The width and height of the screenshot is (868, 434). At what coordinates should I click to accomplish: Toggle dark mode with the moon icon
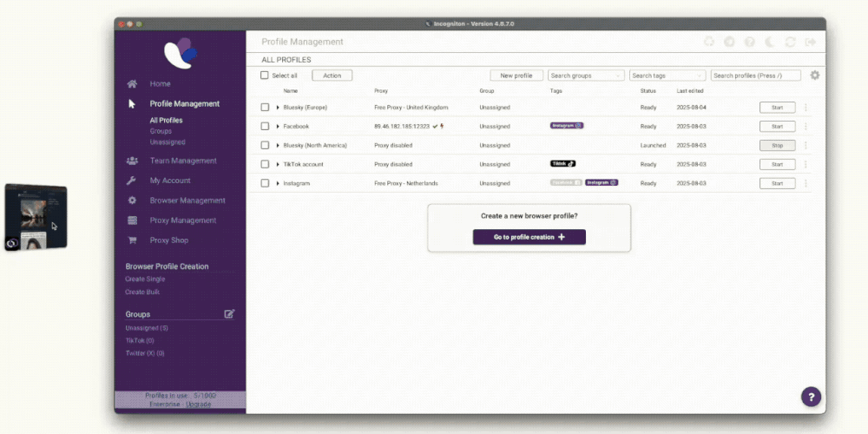click(x=769, y=42)
